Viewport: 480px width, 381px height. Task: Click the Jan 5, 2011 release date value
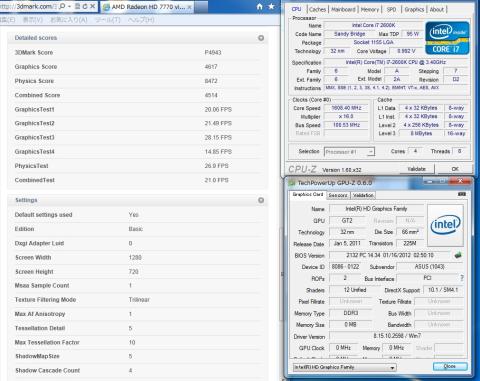347,243
